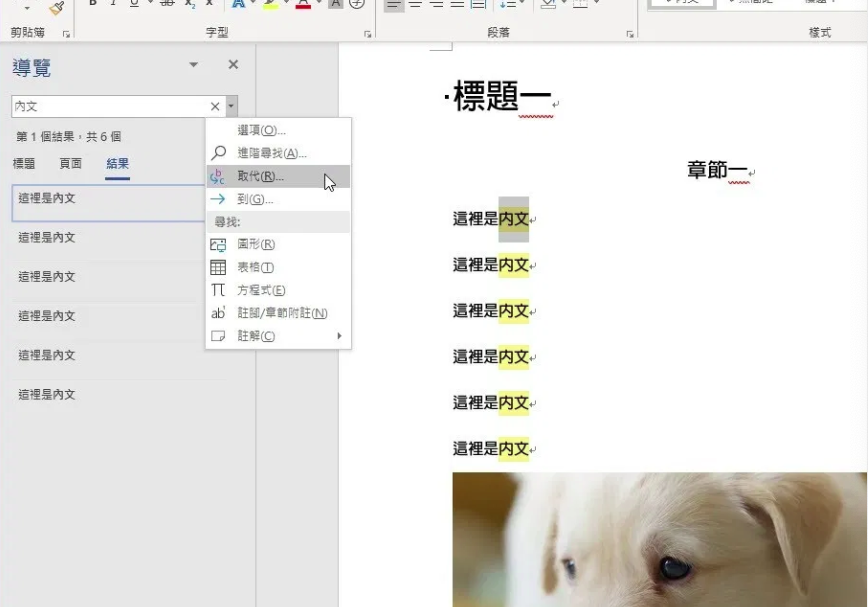
Task: Open the navigation pane task options arrow
Action: pos(193,65)
